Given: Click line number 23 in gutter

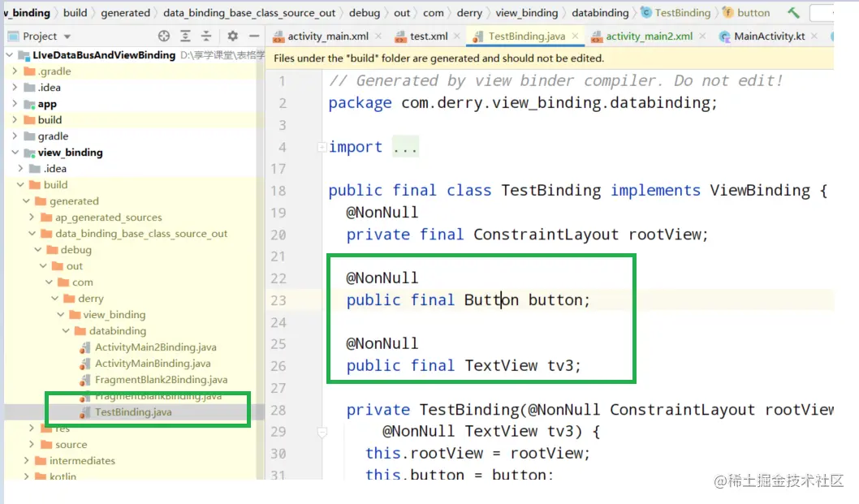Looking at the screenshot, I should pyautogui.click(x=278, y=300).
